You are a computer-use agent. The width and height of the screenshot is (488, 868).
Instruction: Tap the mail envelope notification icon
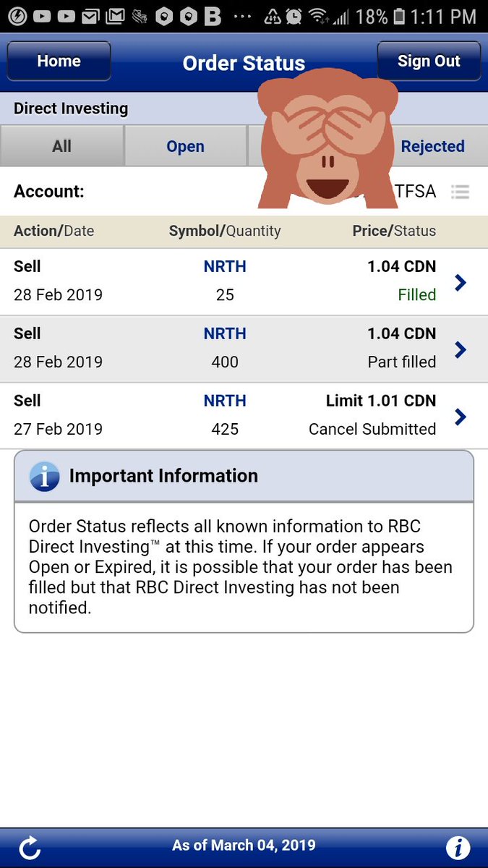(90, 17)
